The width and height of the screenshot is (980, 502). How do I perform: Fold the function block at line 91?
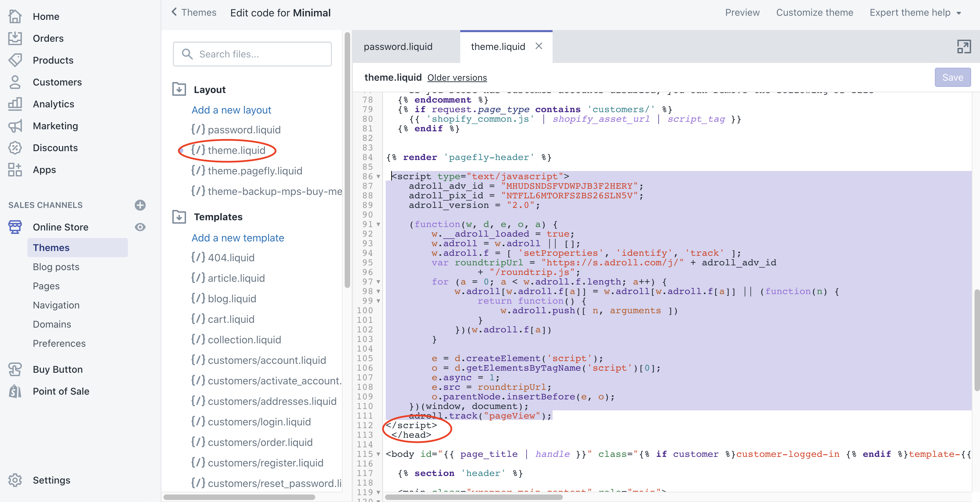click(378, 225)
